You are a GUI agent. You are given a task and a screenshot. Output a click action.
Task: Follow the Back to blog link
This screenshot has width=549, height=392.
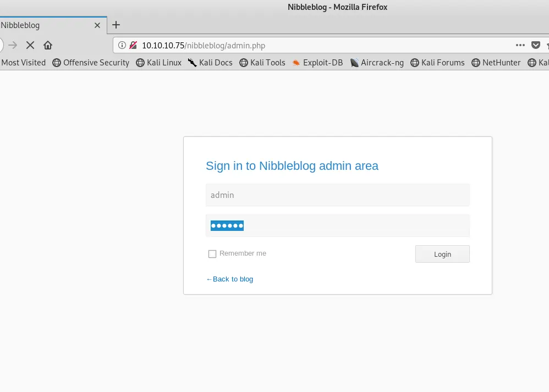click(x=230, y=279)
